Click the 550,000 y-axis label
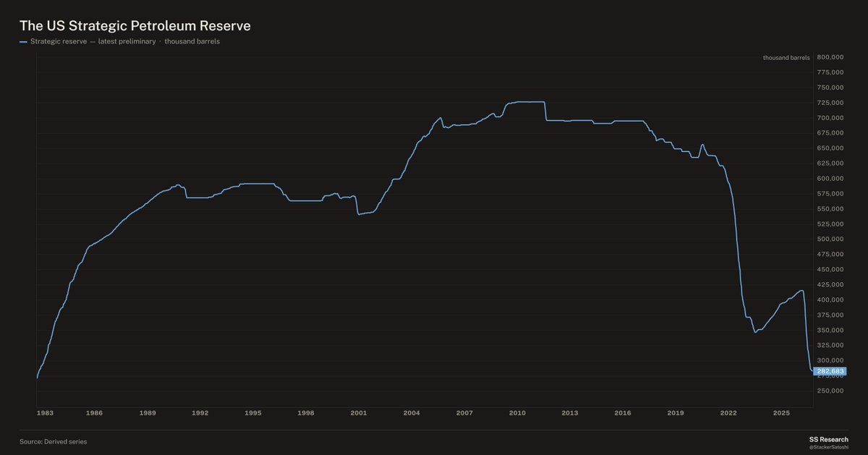 pyautogui.click(x=830, y=209)
